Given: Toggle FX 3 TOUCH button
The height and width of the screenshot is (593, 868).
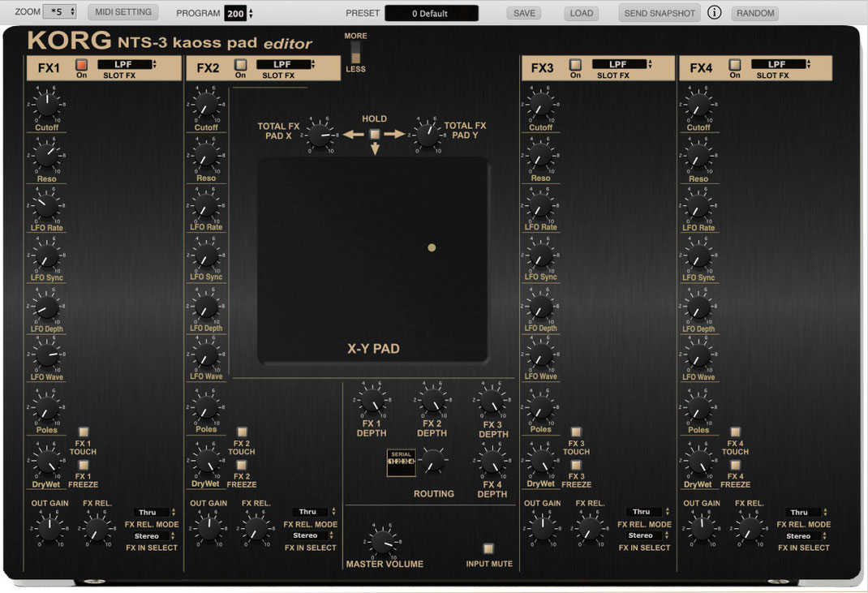Looking at the screenshot, I should [576, 432].
